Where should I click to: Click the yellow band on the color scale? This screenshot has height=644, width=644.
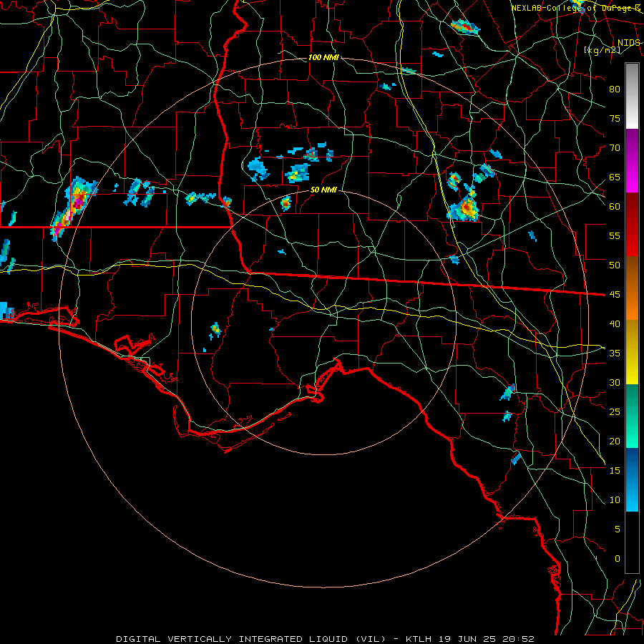632,352
